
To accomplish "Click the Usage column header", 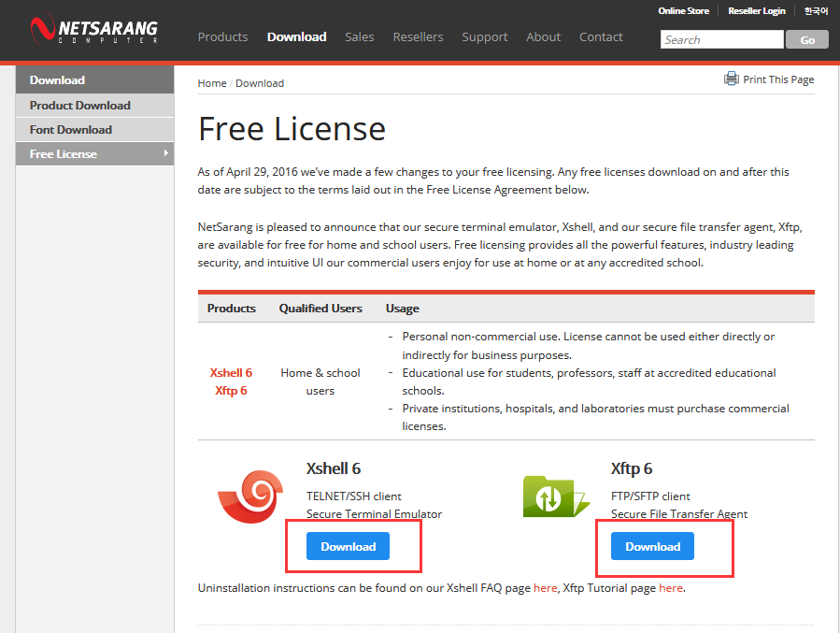I will [403, 309].
